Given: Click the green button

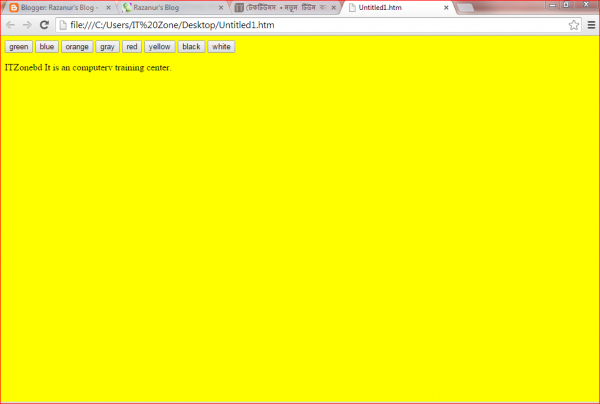Looking at the screenshot, I should click(x=19, y=47).
